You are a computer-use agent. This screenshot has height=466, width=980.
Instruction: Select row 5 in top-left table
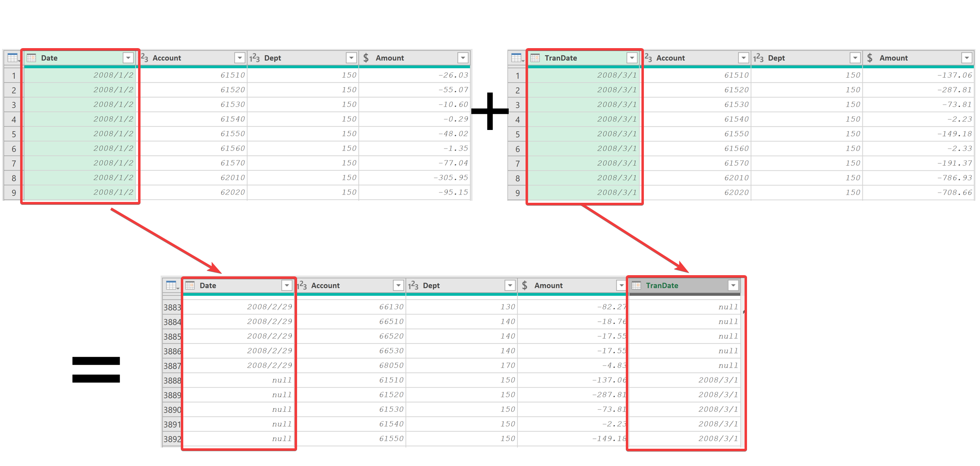point(14,134)
